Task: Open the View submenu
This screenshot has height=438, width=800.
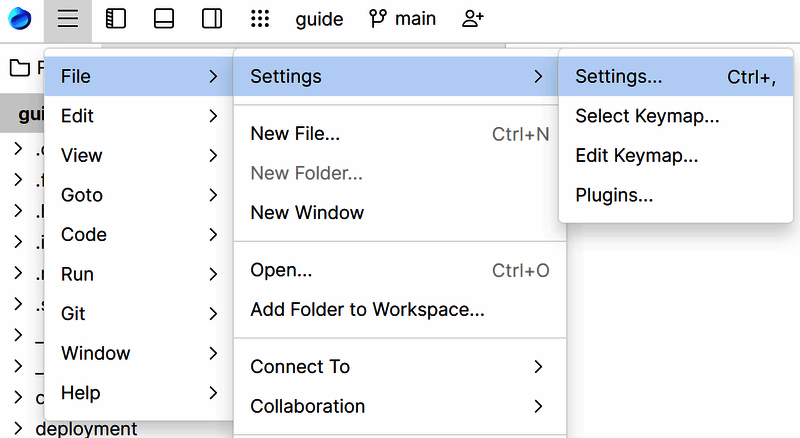Action: pyautogui.click(x=139, y=155)
